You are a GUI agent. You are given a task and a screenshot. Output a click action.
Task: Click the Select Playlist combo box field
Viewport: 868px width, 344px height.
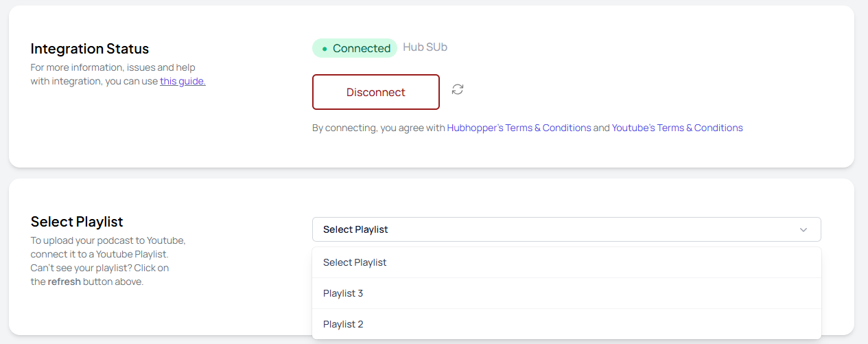pos(549,229)
